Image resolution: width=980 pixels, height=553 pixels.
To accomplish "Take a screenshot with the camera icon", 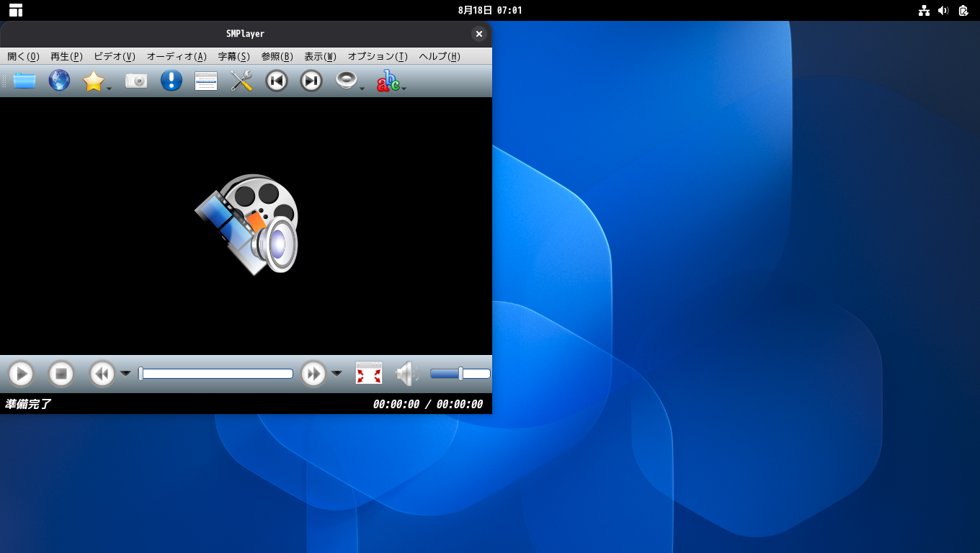I will click(x=136, y=81).
